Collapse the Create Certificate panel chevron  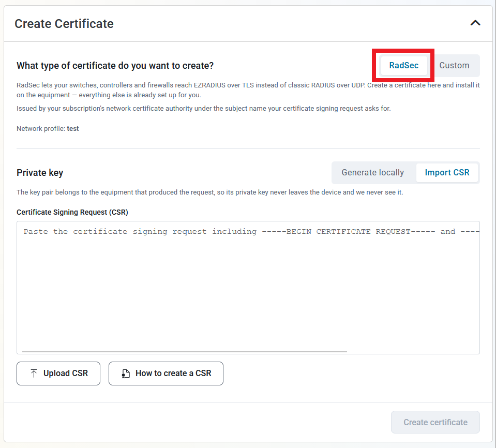475,23
